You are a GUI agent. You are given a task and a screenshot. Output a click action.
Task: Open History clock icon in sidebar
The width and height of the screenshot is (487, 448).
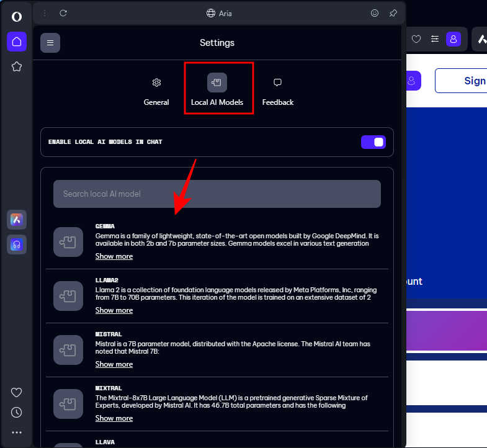(x=17, y=412)
